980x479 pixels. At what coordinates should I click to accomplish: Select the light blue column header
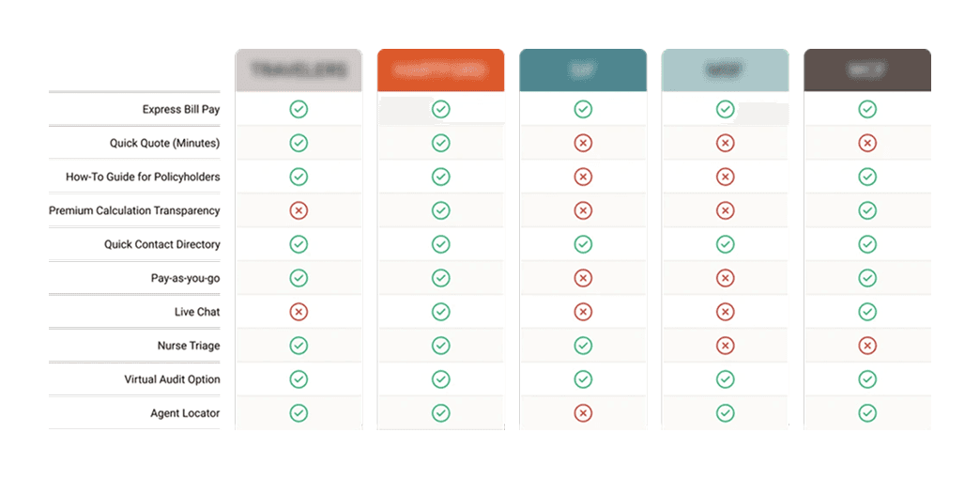pos(725,70)
